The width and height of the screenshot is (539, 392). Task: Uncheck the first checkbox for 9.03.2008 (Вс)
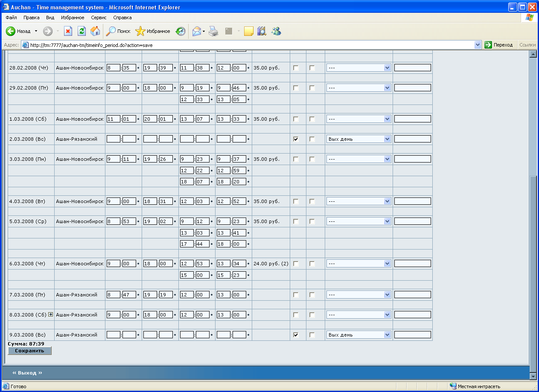click(x=296, y=335)
